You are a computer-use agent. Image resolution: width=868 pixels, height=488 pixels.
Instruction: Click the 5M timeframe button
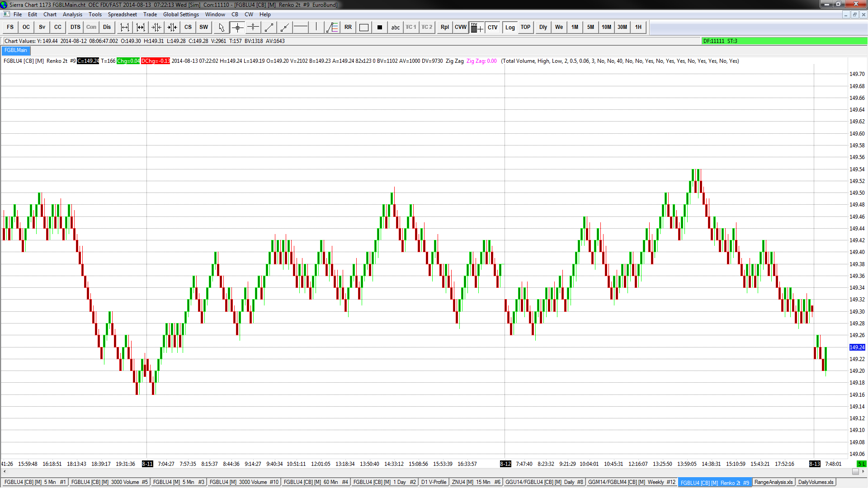pyautogui.click(x=590, y=28)
